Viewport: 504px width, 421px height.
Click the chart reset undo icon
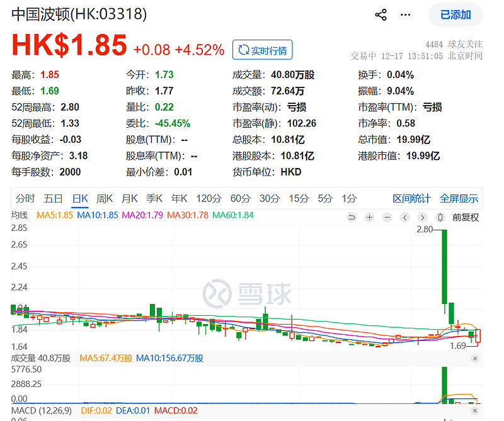click(352, 217)
